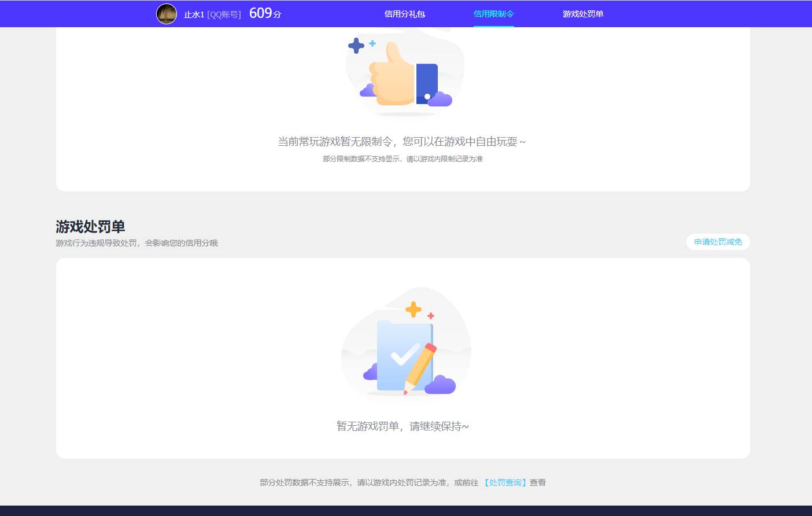
Task: Click the blue plus decoration near the thumbs-up
Action: pos(355,44)
